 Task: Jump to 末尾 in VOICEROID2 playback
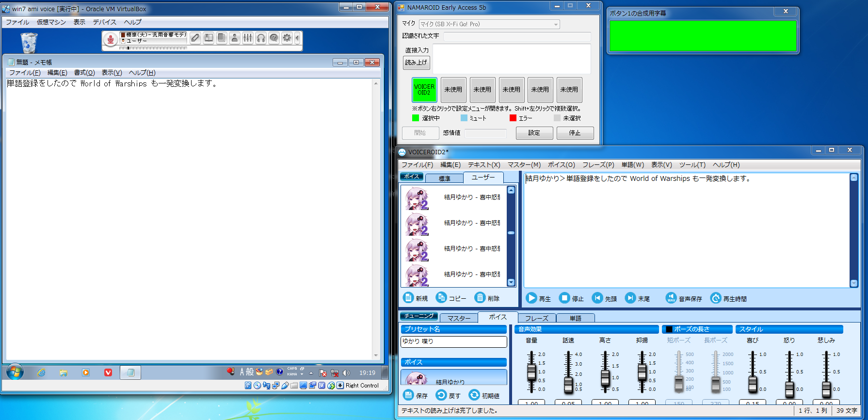click(x=637, y=298)
